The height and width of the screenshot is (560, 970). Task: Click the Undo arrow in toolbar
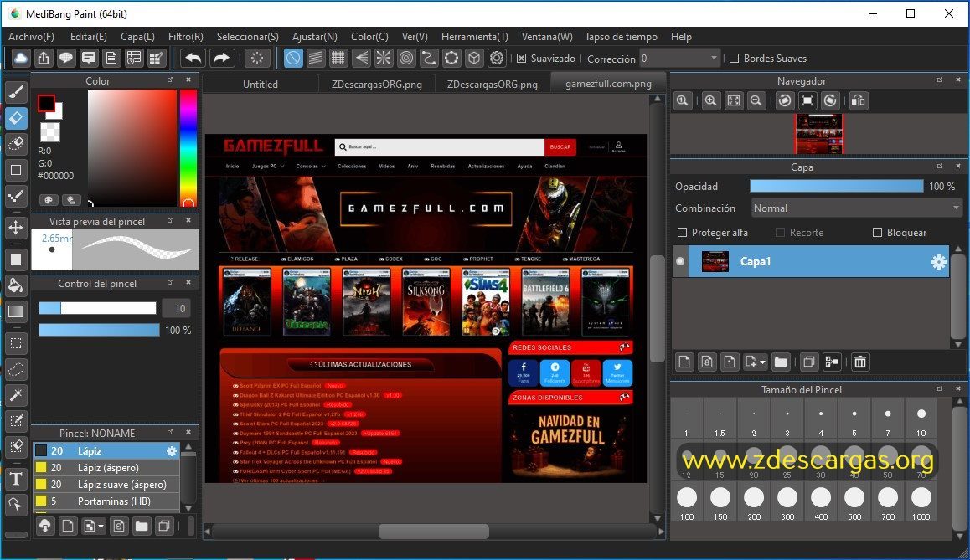pos(193,59)
